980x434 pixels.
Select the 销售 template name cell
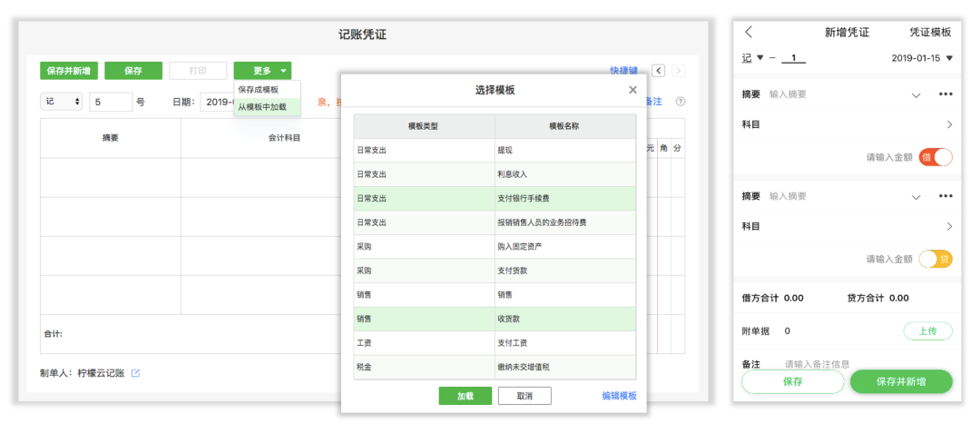(565, 294)
